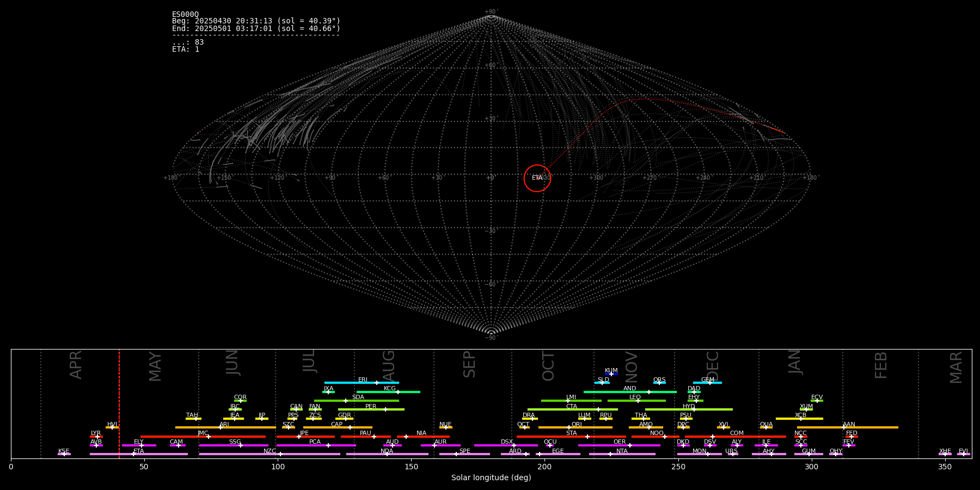Click the SSG purple shower bar
The image size is (980, 490).
[234, 445]
